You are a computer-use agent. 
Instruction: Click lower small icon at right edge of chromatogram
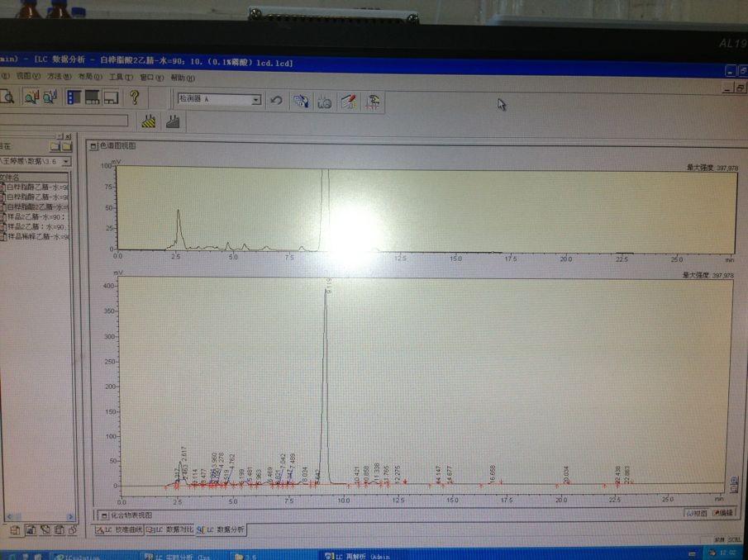(735, 488)
